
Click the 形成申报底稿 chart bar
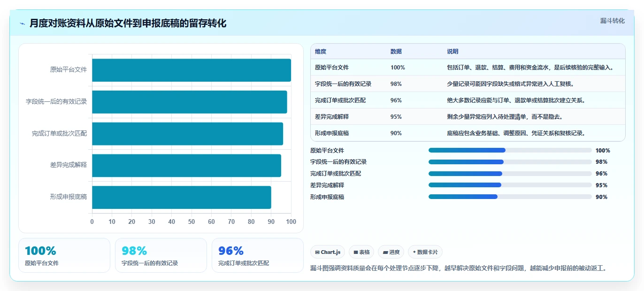[182, 197]
